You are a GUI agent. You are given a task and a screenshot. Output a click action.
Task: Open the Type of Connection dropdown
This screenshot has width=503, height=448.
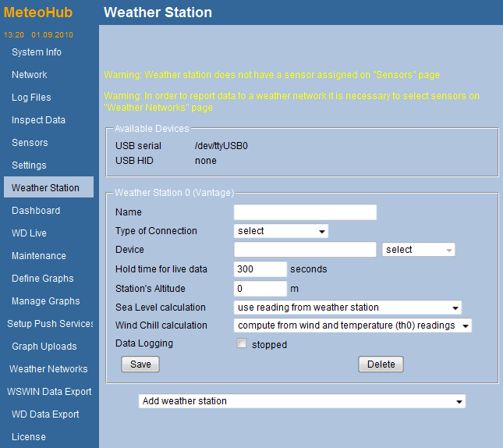coord(281,231)
